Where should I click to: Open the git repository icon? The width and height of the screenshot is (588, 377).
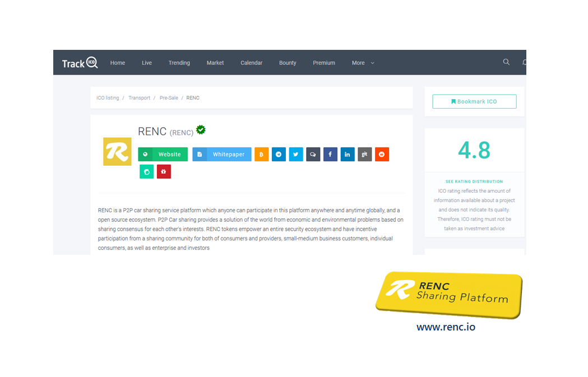click(365, 155)
